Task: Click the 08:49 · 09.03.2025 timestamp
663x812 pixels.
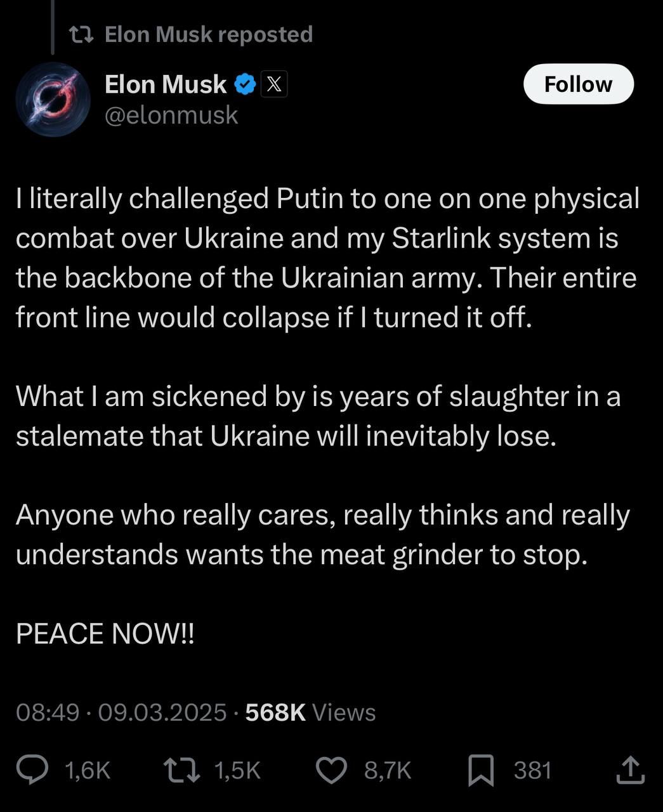Action: click(x=121, y=712)
